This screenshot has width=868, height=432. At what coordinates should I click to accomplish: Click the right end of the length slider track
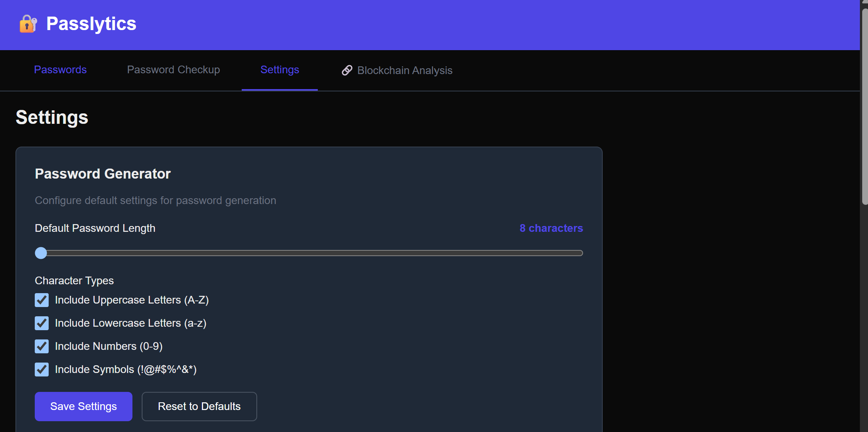tap(579, 253)
